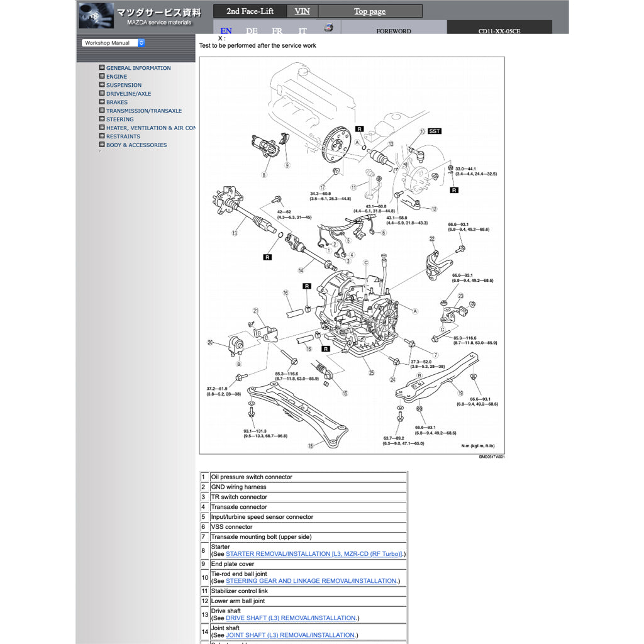The image size is (644, 644).
Task: Open the Workshop Manual dropdown
Action: [114, 43]
